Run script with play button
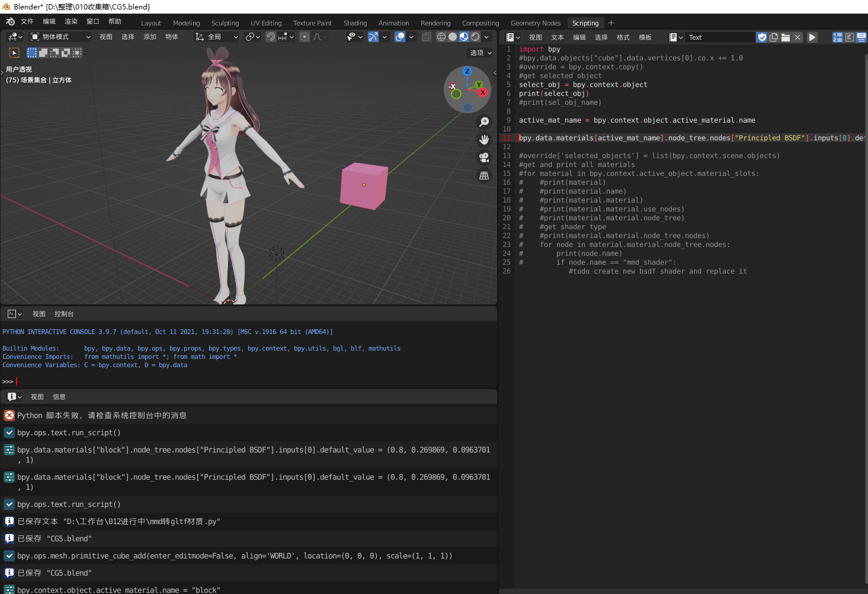 [x=812, y=37]
